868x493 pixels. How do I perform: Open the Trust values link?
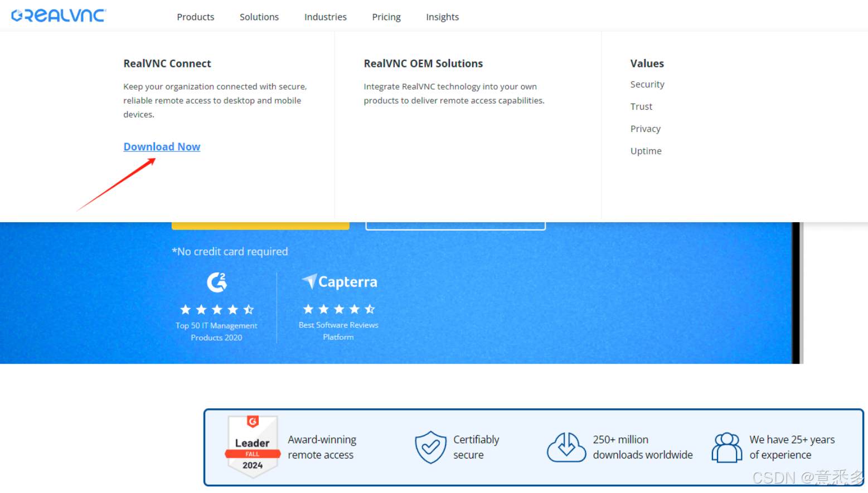641,106
